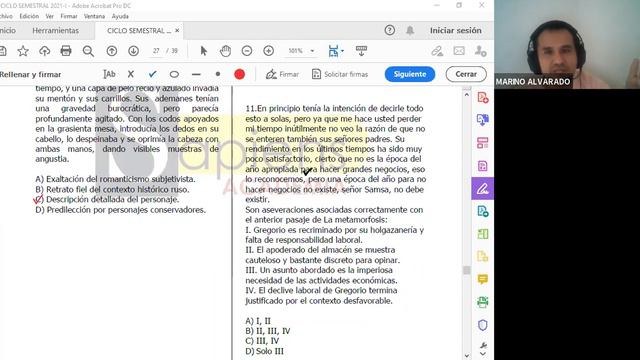Click the Cerrar button
This screenshot has width=640, height=360.
tap(466, 74)
